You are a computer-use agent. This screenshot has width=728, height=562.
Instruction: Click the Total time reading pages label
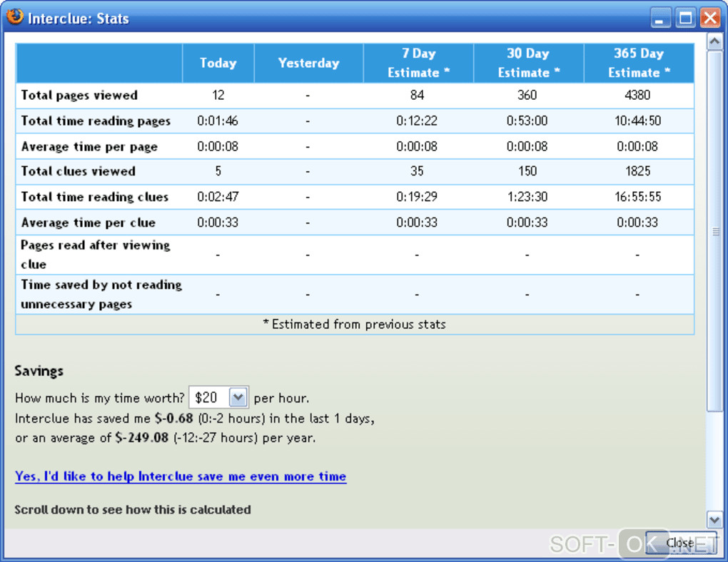pyautogui.click(x=96, y=121)
